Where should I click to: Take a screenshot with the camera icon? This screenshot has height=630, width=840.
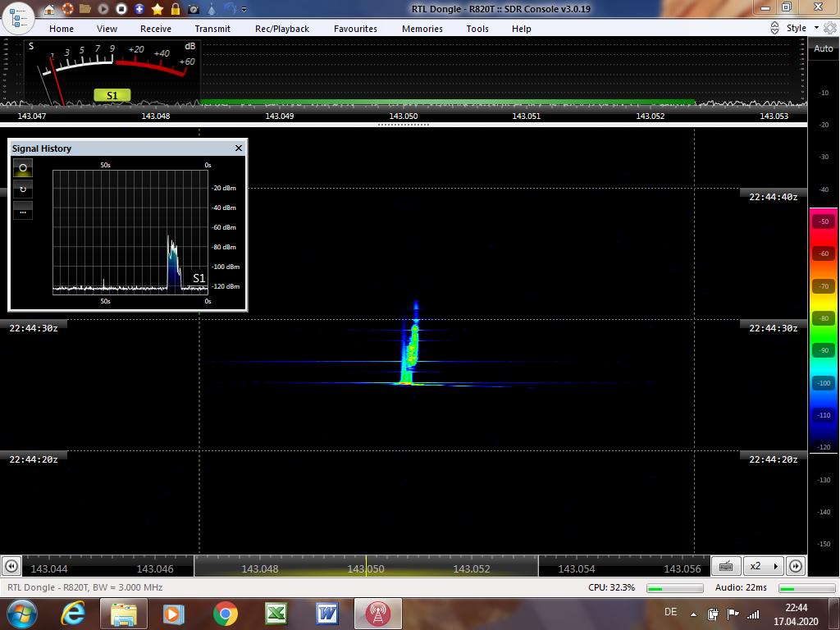[194, 9]
